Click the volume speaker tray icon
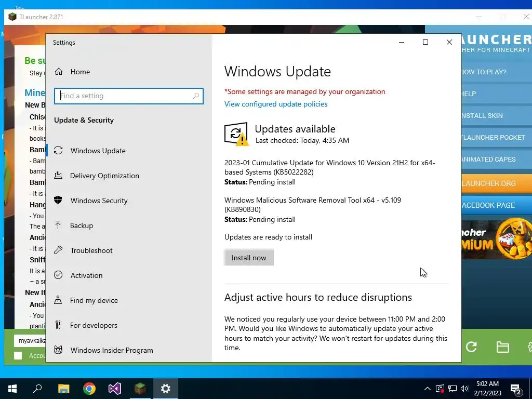532x399 pixels. (x=464, y=389)
